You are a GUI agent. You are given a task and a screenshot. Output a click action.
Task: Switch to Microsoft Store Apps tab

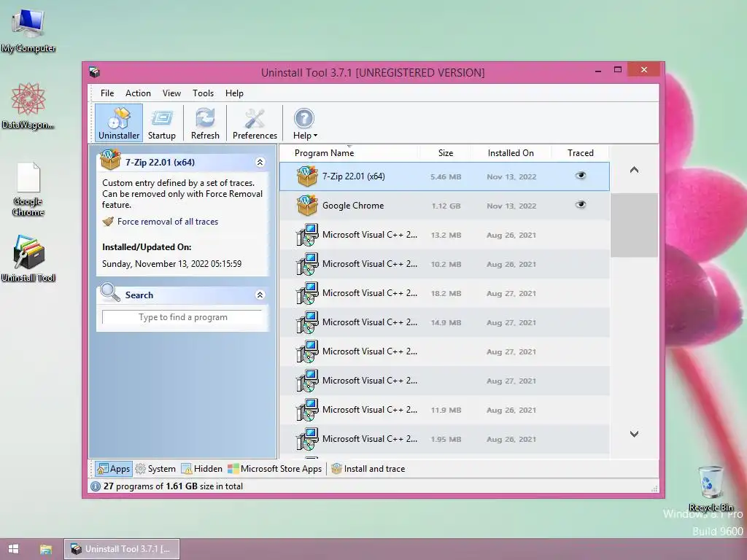[x=275, y=469]
